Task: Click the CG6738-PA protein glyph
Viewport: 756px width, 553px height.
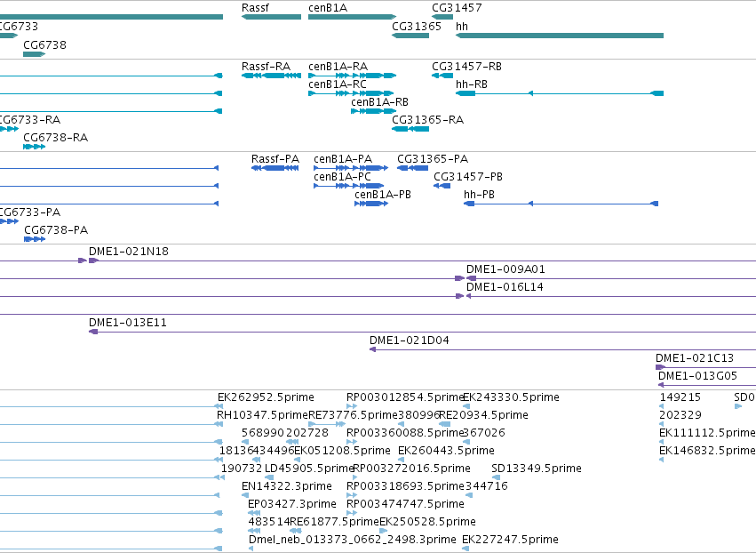Action: [35, 239]
